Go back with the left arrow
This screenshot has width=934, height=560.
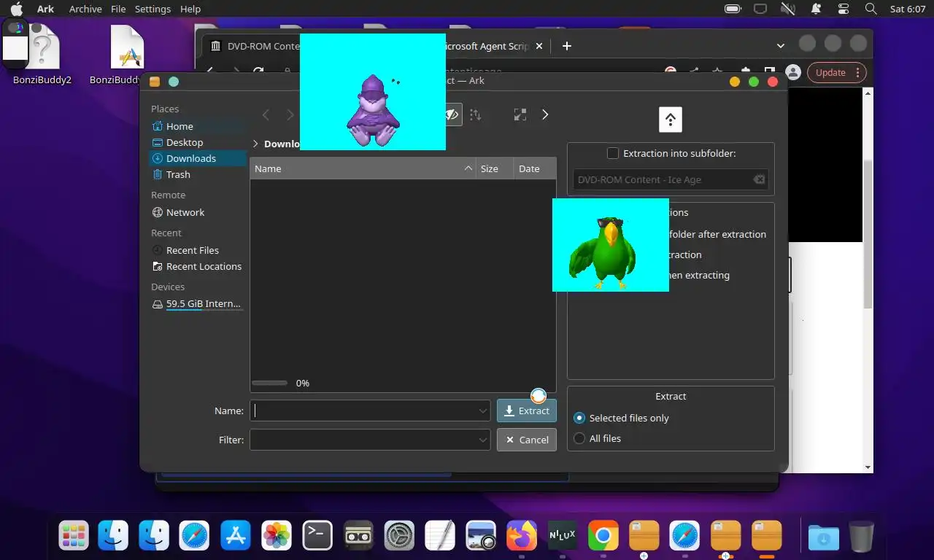tap(266, 114)
